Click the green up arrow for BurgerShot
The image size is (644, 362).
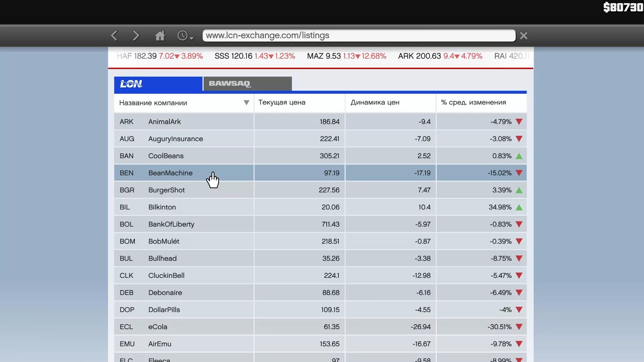click(519, 190)
